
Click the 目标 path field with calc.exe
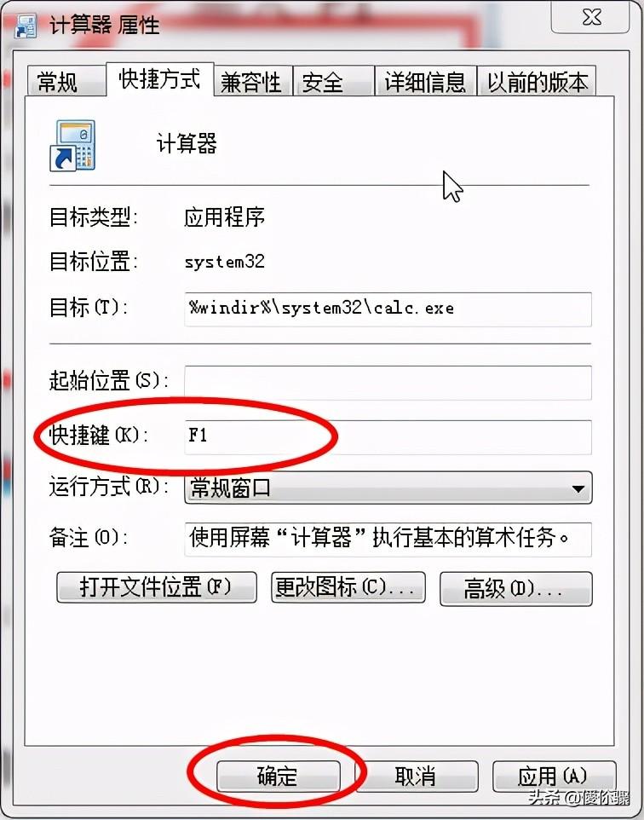(388, 309)
